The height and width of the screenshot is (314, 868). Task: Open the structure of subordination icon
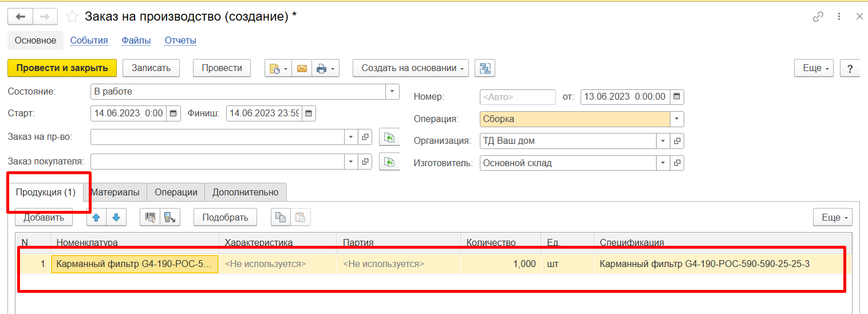[x=486, y=68]
